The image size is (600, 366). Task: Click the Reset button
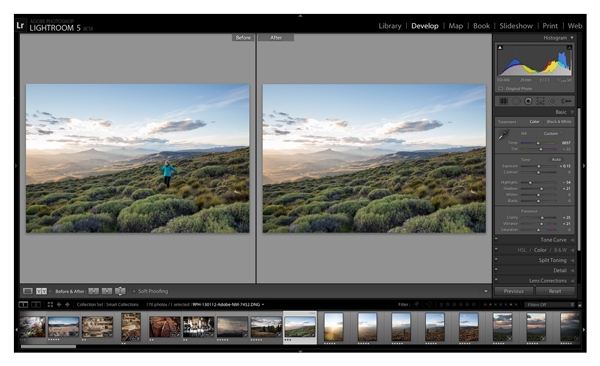[x=555, y=291]
